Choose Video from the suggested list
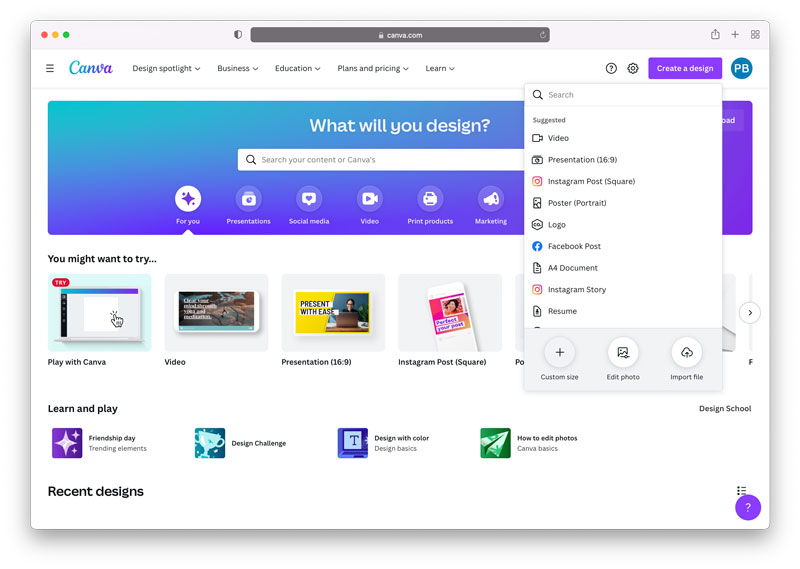 623,138
